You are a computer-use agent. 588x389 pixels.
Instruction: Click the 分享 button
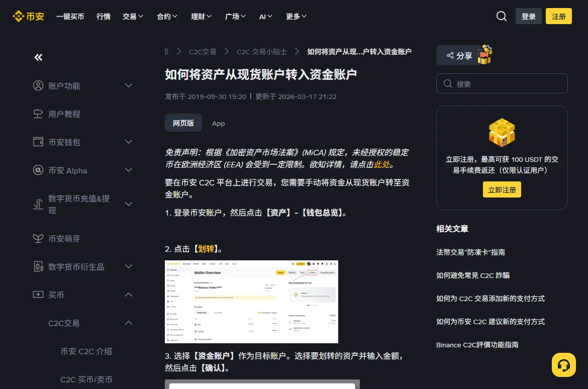coord(459,55)
